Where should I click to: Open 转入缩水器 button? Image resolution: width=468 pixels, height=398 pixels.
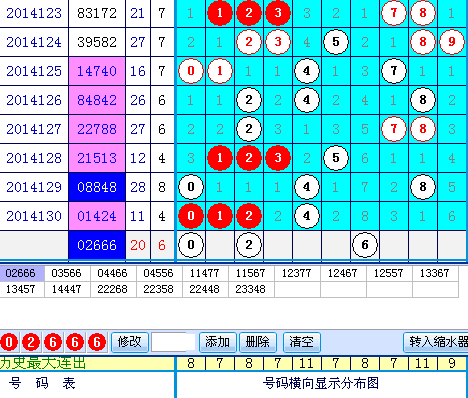click(x=436, y=342)
